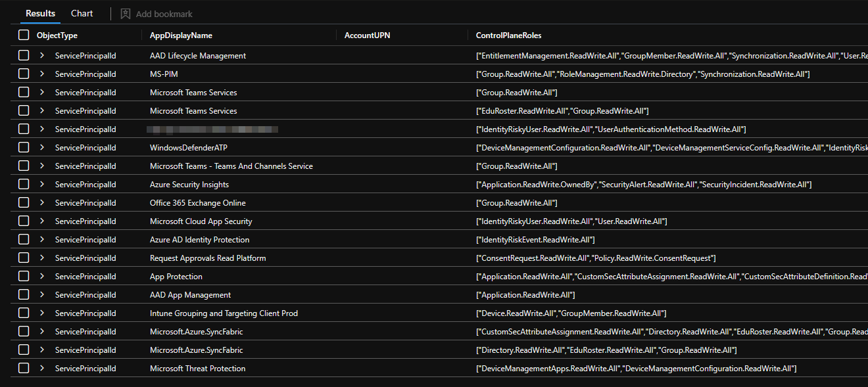Click the roles cell with DeviceManagementApps.ReadWrite.All
The width and height of the screenshot is (868, 387).
[x=636, y=369]
